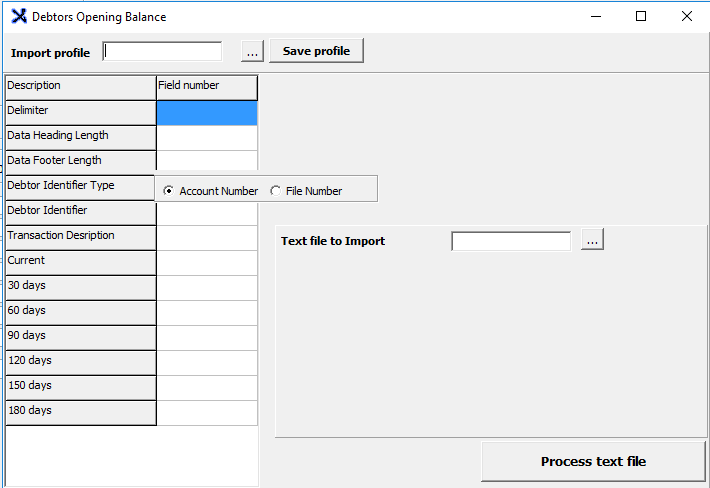Click the Current field number cell
The image size is (710, 488).
tap(207, 263)
